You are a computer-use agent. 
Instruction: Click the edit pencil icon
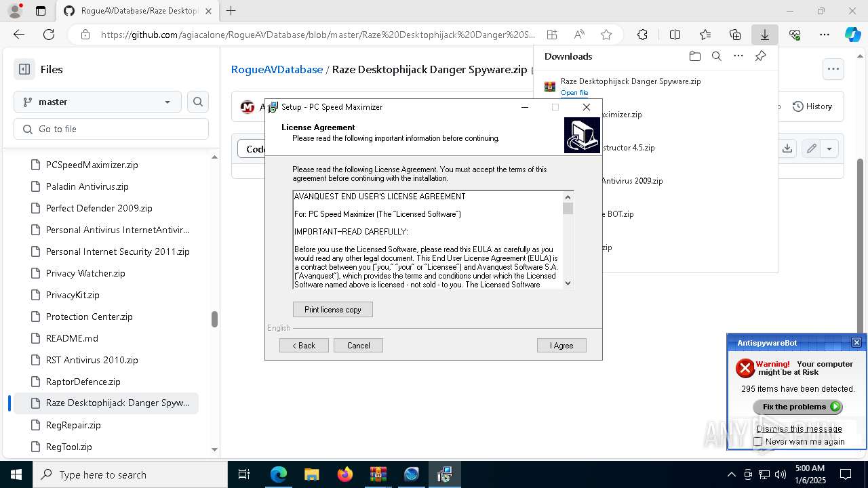pos(811,148)
